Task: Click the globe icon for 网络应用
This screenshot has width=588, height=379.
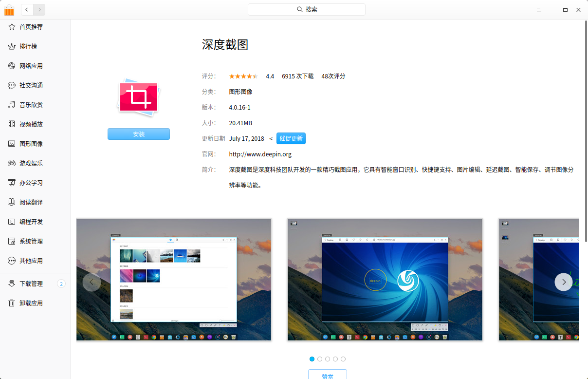Action: click(x=12, y=66)
